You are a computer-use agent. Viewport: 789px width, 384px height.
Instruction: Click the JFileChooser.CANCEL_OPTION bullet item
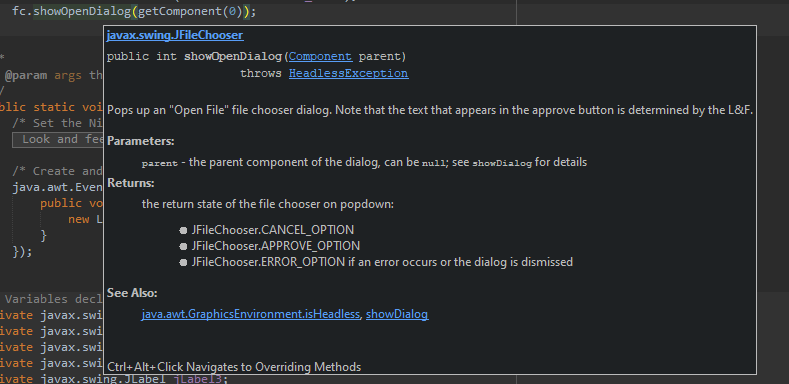coord(272,230)
